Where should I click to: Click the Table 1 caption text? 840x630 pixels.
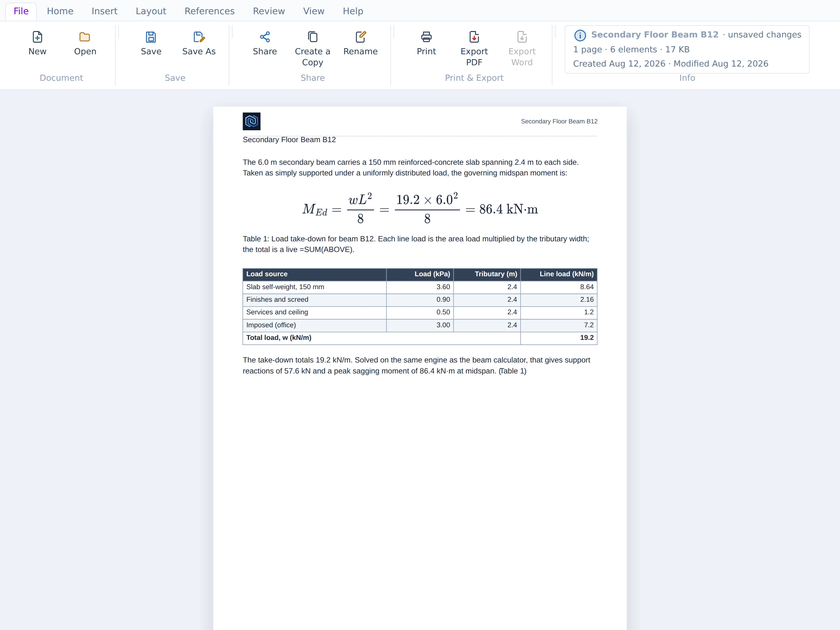point(416,244)
